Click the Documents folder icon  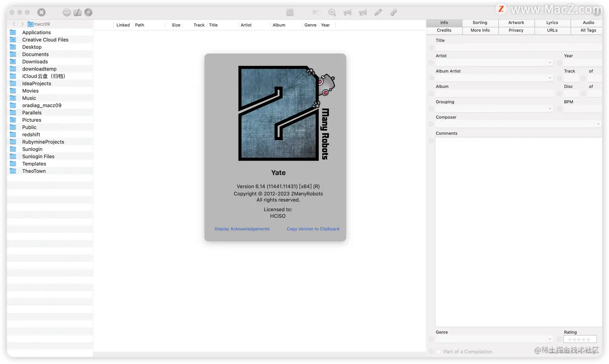coord(13,54)
